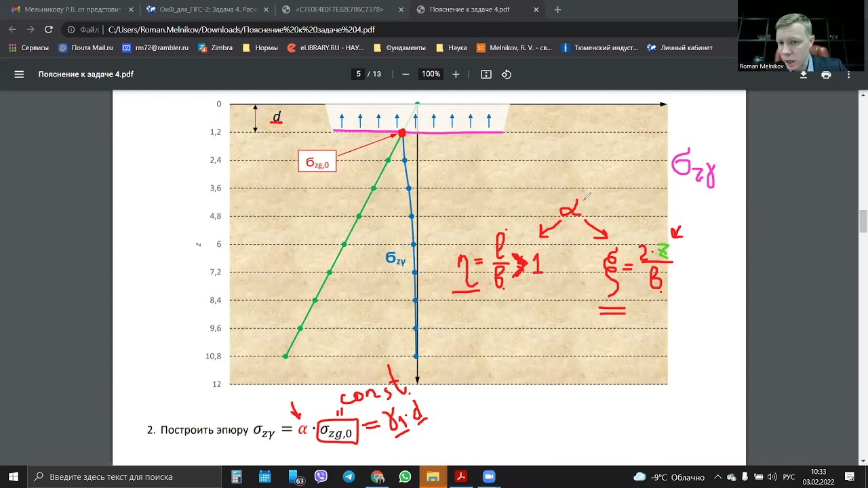This screenshot has width=868, height=488.
Task: Open the 'Melnikov, R. V.' Scopus bookmark
Action: tap(514, 48)
